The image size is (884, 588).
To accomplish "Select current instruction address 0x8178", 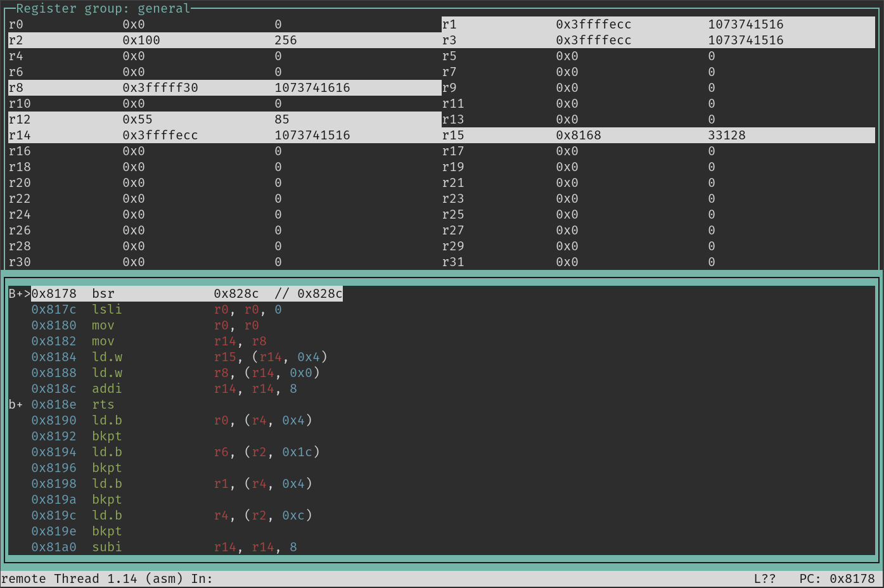I will 54,293.
